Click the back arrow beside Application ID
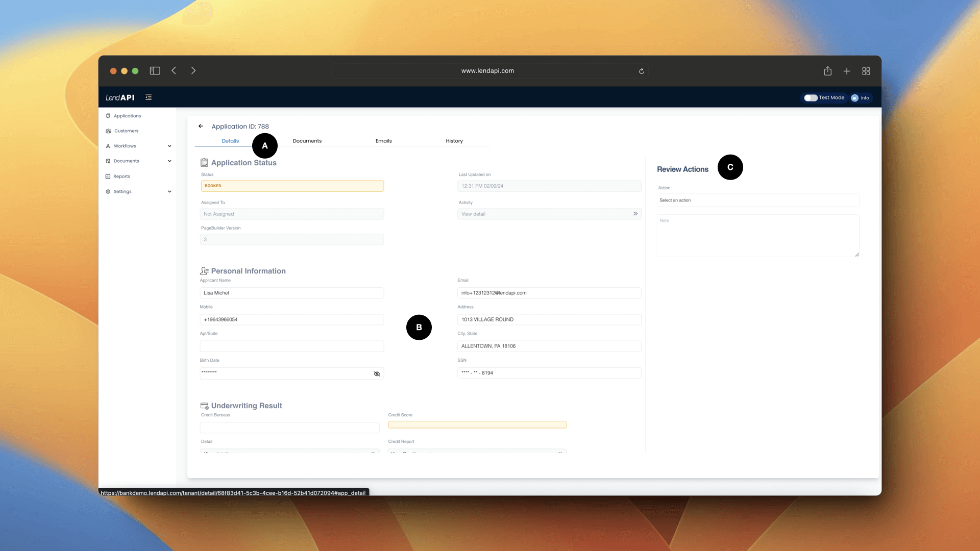This screenshot has width=980, height=551. [x=201, y=126]
